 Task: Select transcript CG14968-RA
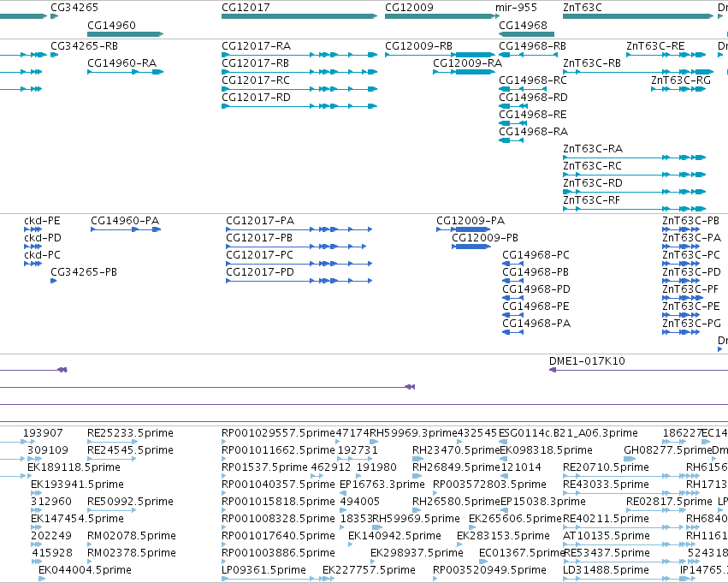(534, 132)
